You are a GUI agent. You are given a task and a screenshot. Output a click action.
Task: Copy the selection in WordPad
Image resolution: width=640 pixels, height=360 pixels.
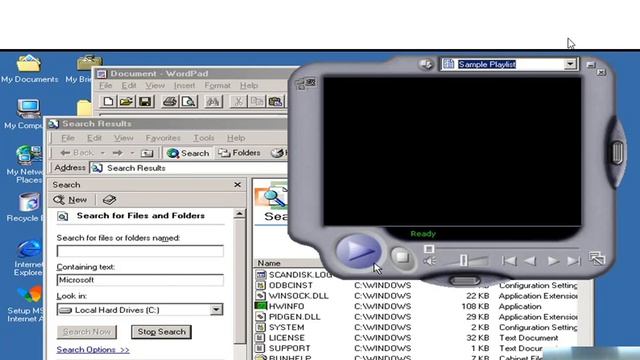[x=257, y=101]
